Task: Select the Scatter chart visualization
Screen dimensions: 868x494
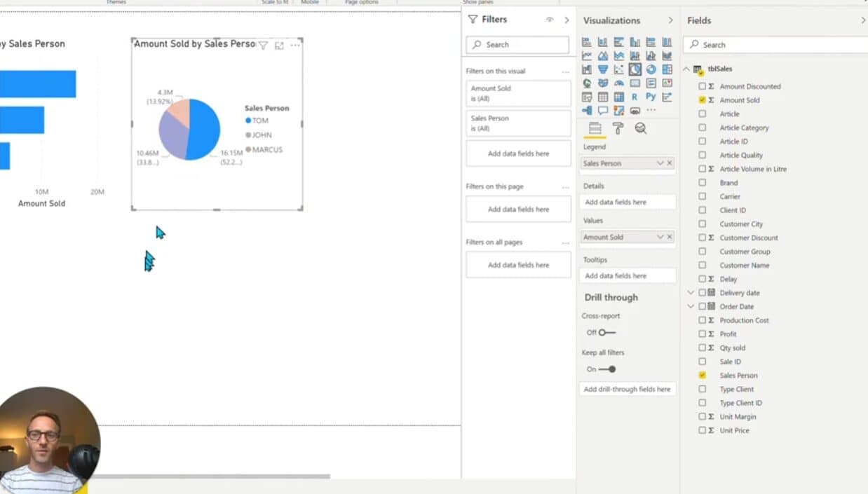Action: (x=618, y=69)
